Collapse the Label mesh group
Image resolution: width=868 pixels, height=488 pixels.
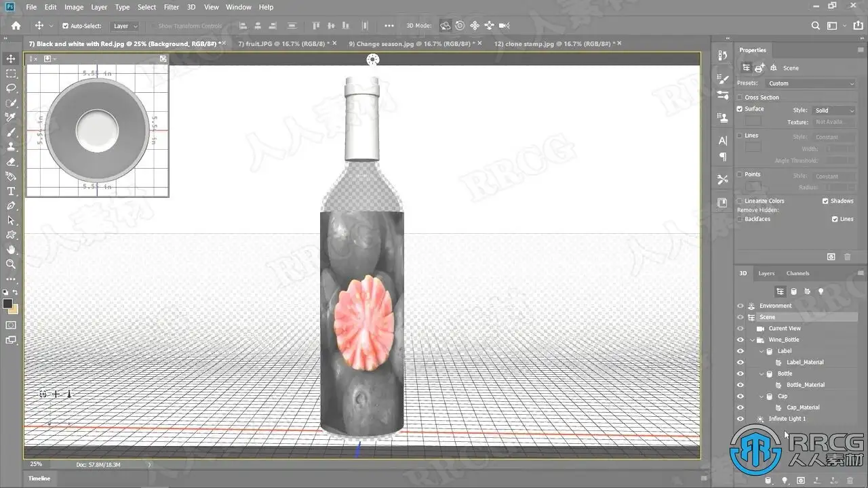point(762,351)
